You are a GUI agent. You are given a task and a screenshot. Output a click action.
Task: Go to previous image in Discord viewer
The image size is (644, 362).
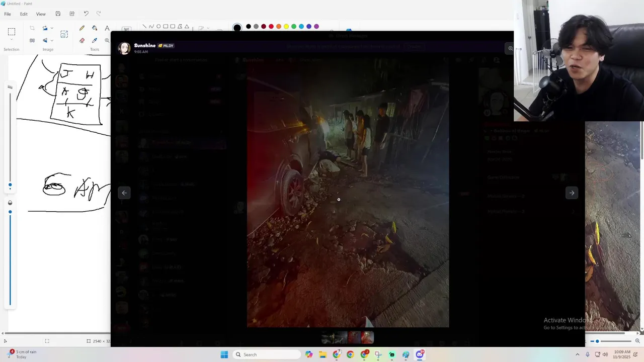(x=124, y=193)
